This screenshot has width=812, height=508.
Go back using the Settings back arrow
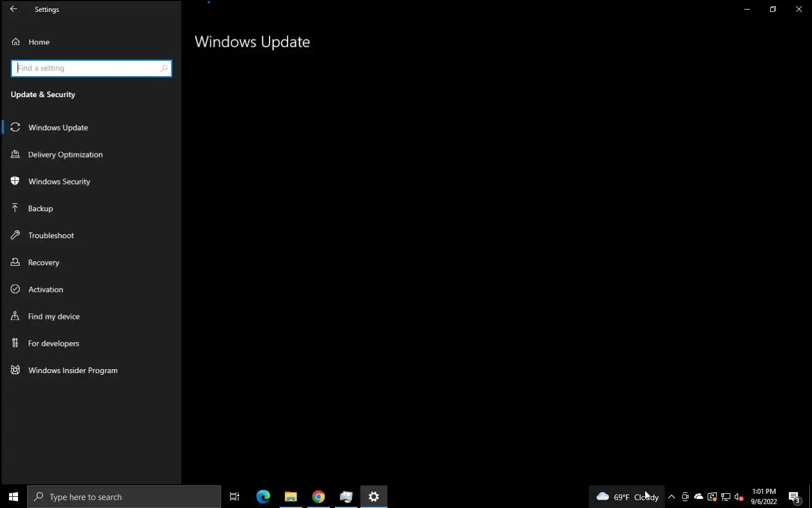coord(14,9)
